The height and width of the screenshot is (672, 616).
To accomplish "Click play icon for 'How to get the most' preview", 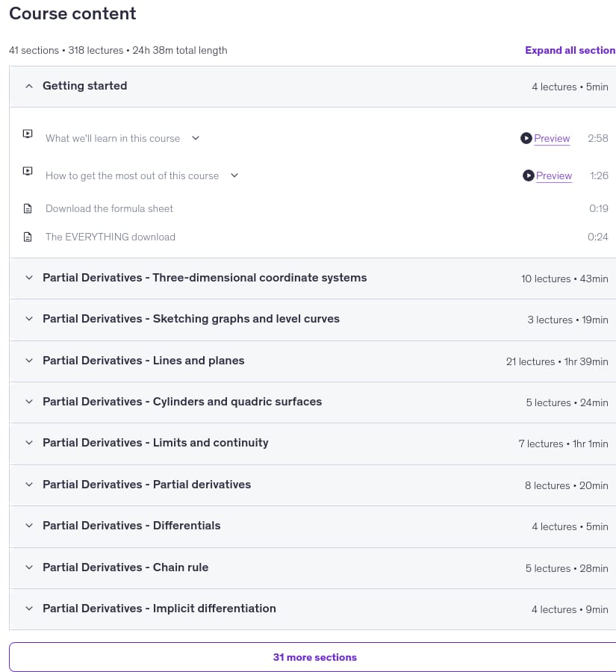I will [528, 175].
